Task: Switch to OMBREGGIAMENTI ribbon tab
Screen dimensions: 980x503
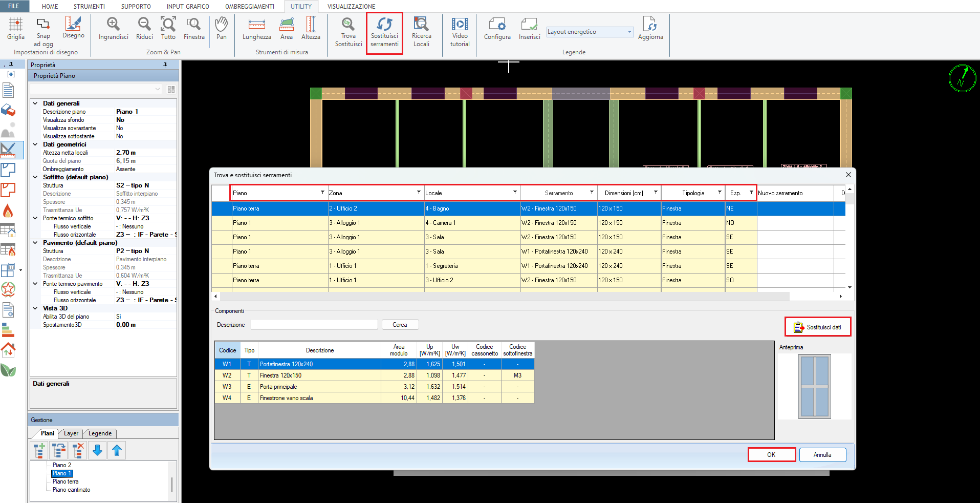Action: click(250, 7)
